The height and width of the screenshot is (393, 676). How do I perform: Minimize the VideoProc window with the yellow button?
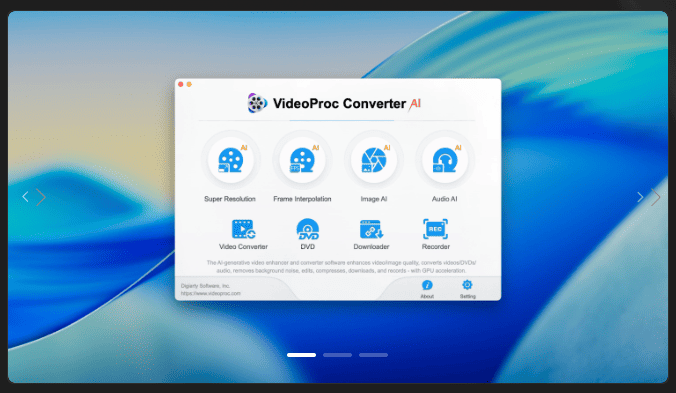(x=189, y=84)
